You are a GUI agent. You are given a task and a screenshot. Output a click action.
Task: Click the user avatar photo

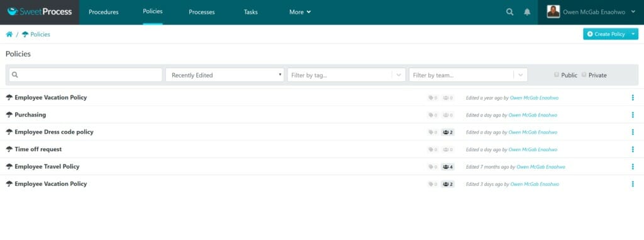pyautogui.click(x=553, y=11)
